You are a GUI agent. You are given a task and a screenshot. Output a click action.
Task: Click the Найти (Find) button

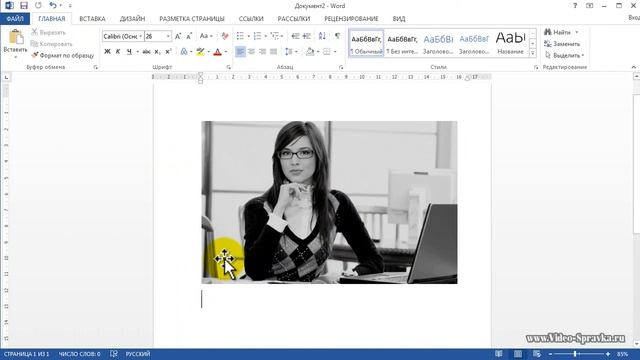point(558,32)
